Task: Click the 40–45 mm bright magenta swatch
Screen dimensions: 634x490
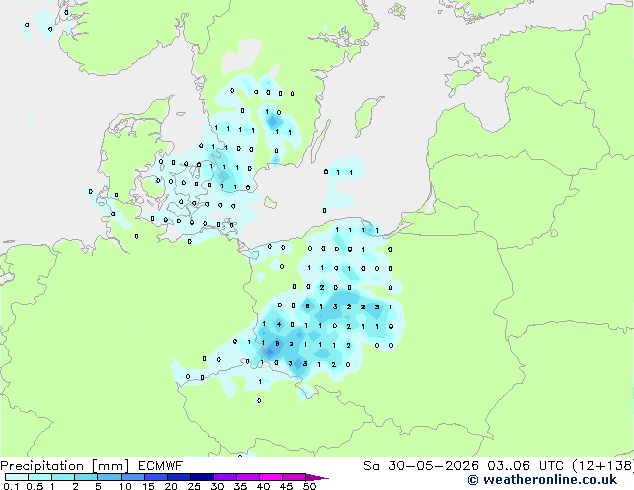Action: (x=271, y=477)
